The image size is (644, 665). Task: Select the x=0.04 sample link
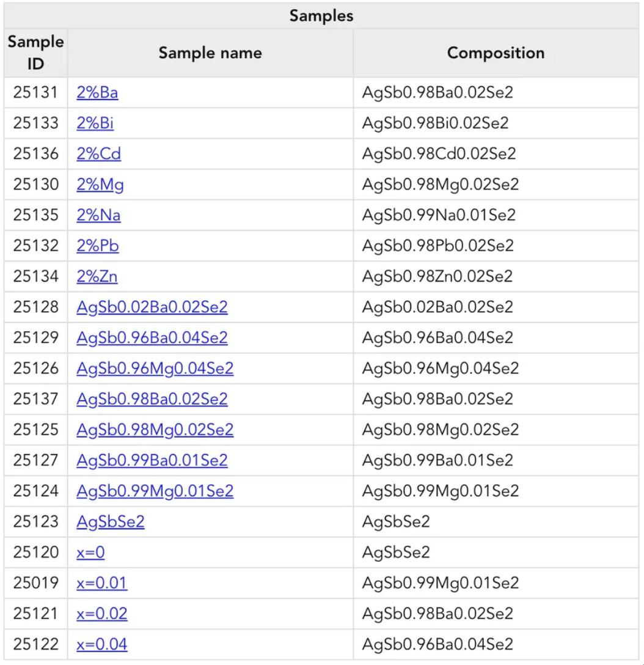(x=102, y=644)
